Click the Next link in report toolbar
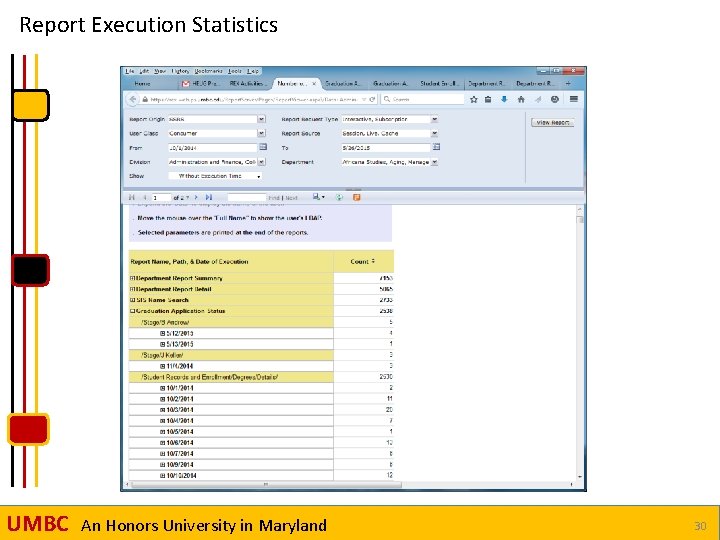720x540 pixels. pos(292,198)
